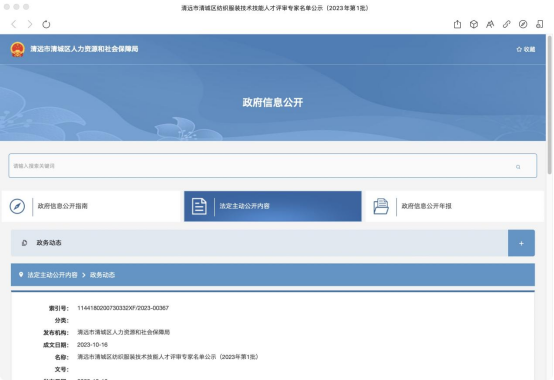Click the folder icon beside 政府信息公开年报
Viewport: 554px width, 380px height.
pyautogui.click(x=381, y=206)
